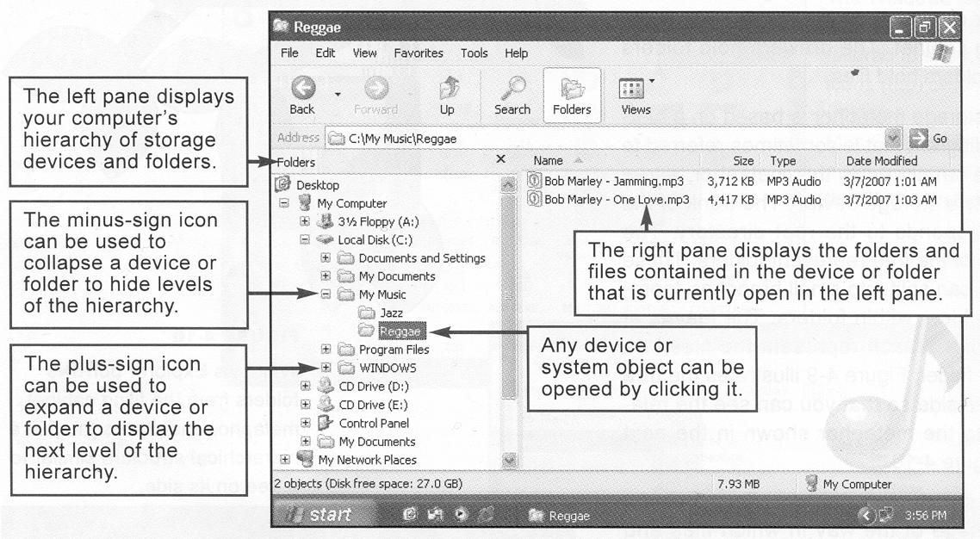Click folder tree scroll up arrow
This screenshot has height=539, width=980.
509,184
